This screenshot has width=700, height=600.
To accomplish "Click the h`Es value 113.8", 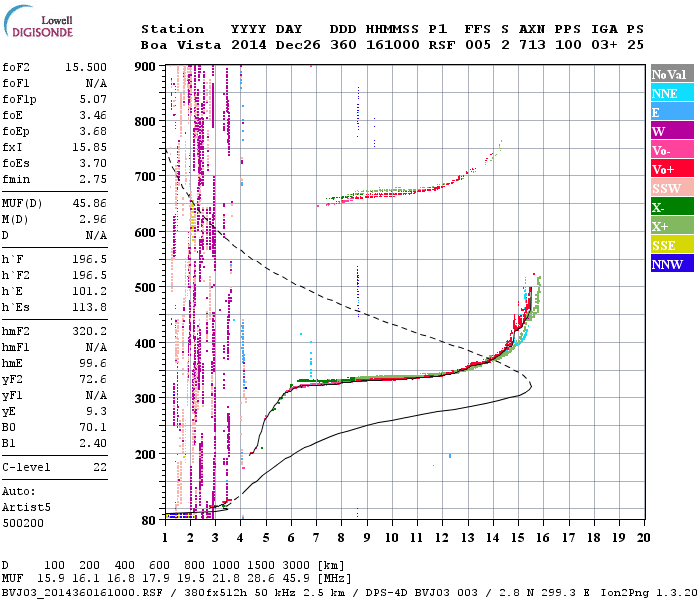I will pos(89,308).
